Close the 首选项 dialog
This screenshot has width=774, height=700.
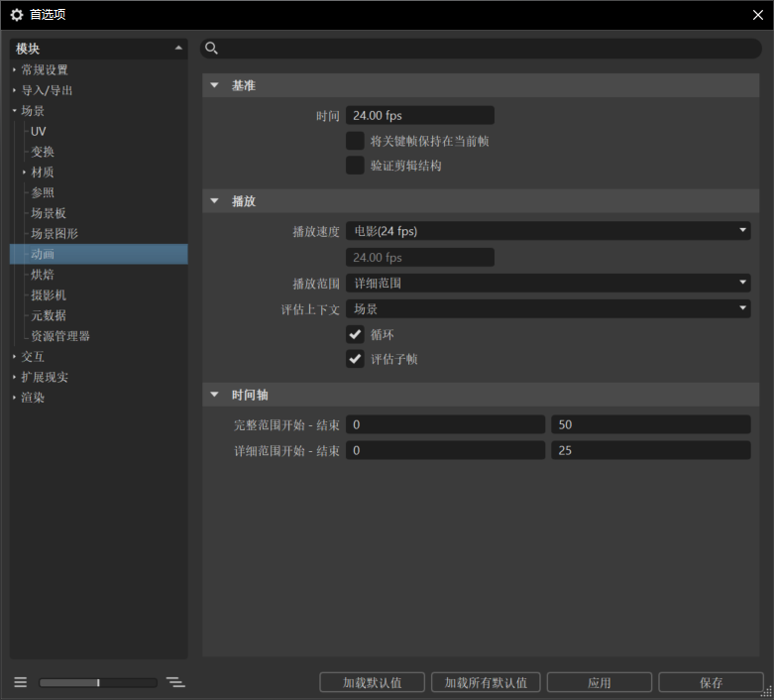point(758,15)
